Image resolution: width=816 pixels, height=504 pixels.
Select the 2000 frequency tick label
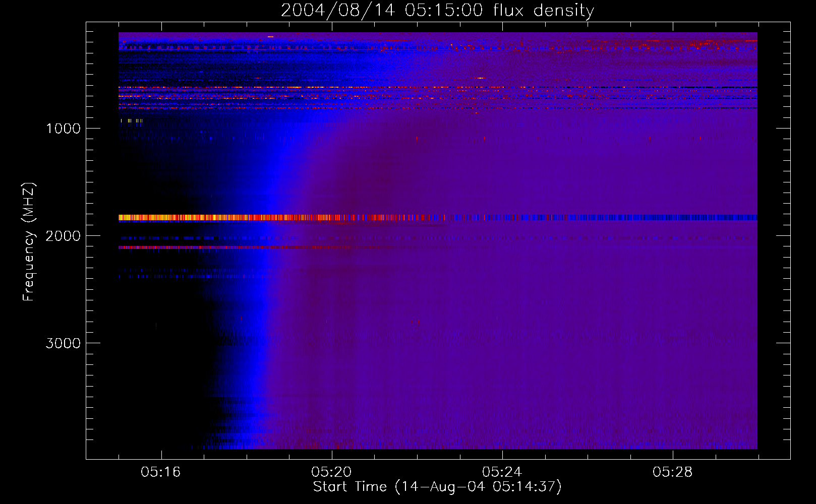point(63,236)
